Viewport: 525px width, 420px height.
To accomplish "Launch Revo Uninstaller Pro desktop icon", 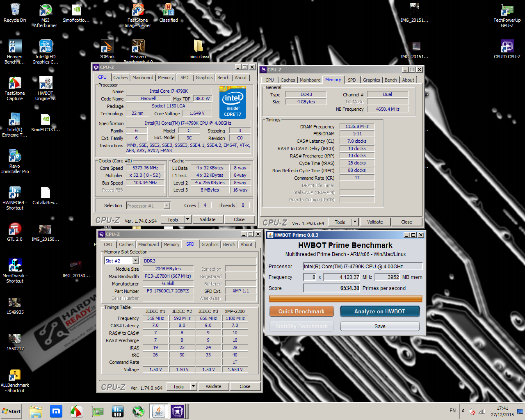I will click(x=15, y=162).
